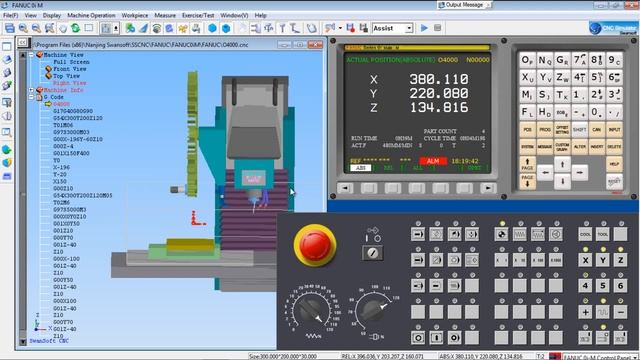640x360 pixels.
Task: Click the zoom in magnifier toolbar icon
Action: tap(23, 28)
